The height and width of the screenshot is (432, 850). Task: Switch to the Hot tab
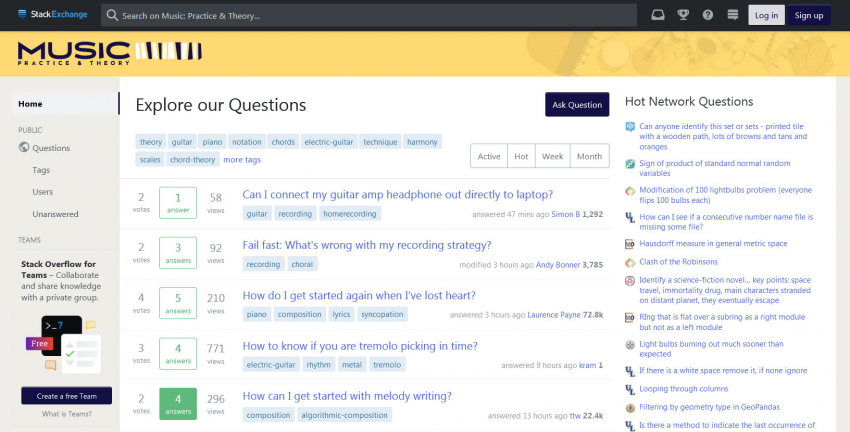click(521, 156)
